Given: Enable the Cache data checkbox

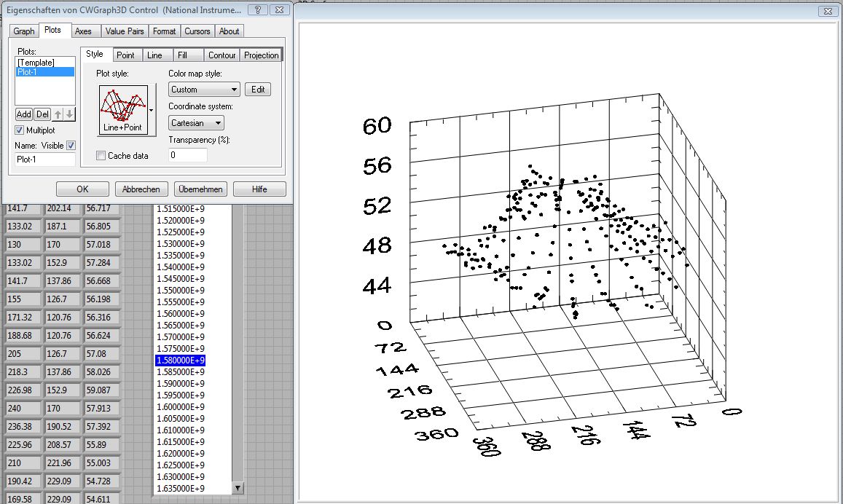Looking at the screenshot, I should [x=101, y=156].
